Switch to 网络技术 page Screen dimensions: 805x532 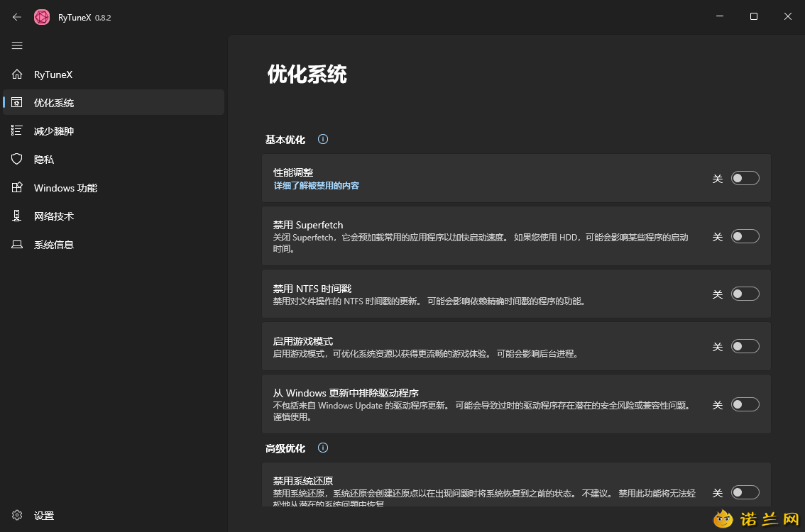coord(114,216)
